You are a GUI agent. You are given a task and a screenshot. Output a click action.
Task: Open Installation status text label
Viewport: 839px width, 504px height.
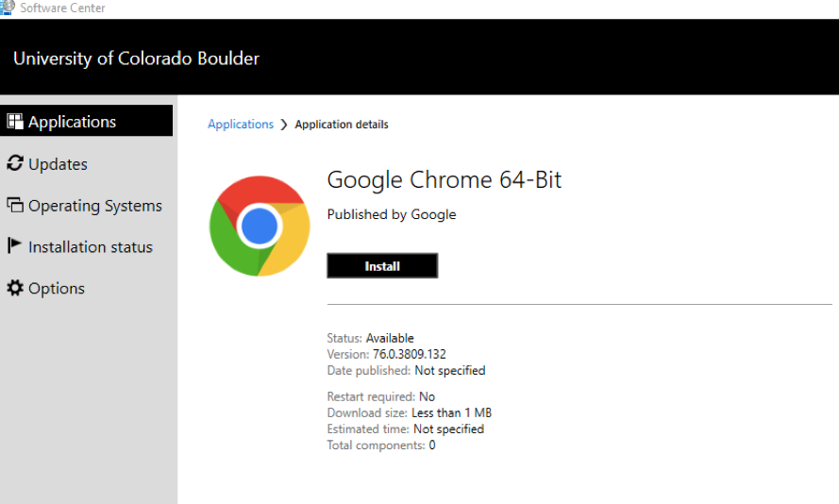(x=91, y=247)
